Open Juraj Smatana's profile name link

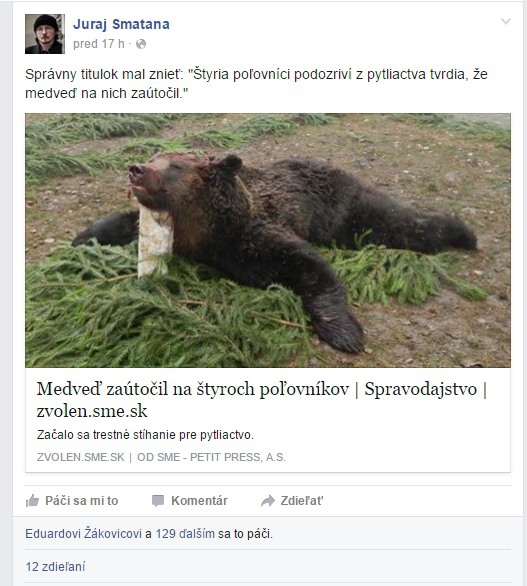(121, 24)
